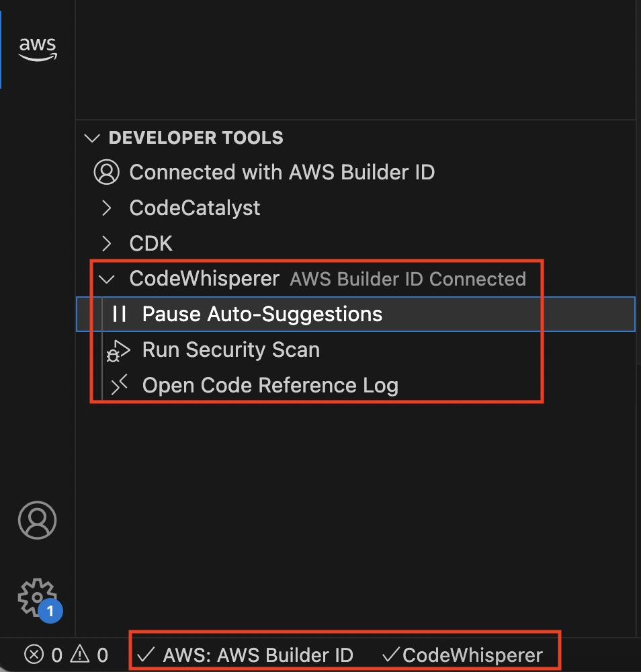The height and width of the screenshot is (672, 641).
Task: Open the AWS Toolkit sidebar icon
Action: coord(37,47)
